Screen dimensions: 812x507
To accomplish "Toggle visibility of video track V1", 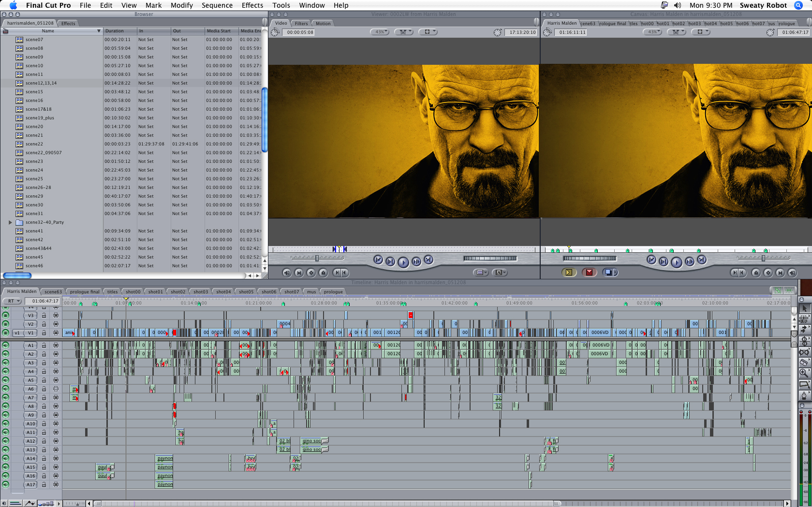I will tap(6, 333).
